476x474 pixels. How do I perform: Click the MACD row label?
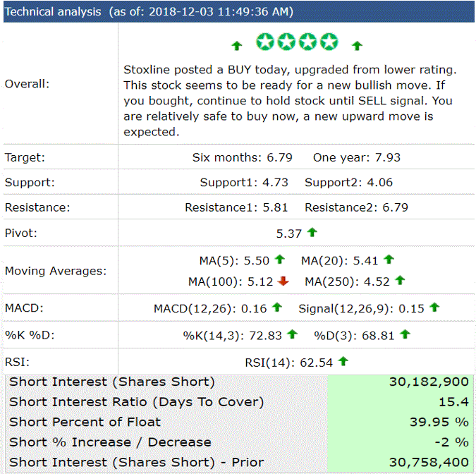(x=24, y=308)
